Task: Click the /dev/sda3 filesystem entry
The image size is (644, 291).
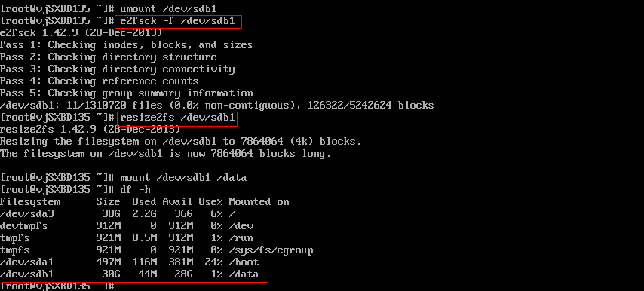Action: coord(27,214)
